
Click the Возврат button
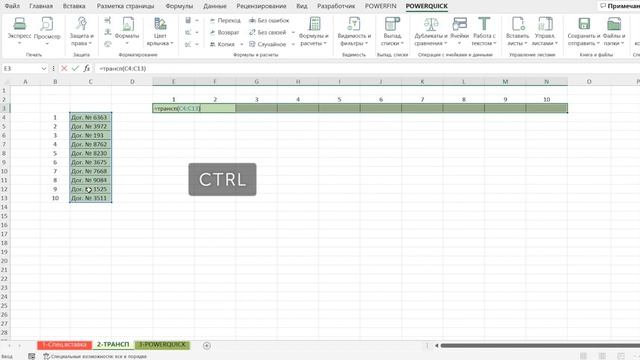(224, 32)
